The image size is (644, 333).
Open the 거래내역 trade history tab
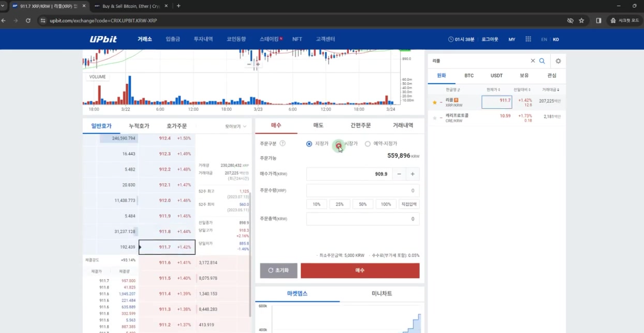[x=403, y=125]
